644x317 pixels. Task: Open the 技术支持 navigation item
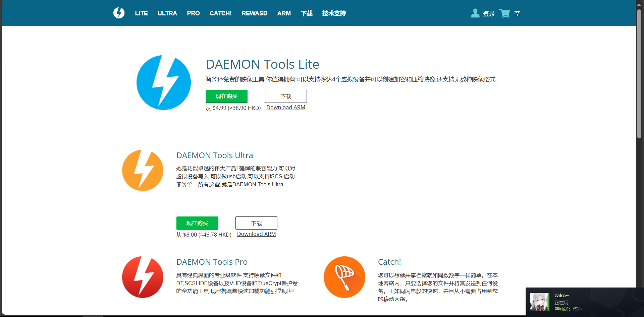pyautogui.click(x=334, y=13)
